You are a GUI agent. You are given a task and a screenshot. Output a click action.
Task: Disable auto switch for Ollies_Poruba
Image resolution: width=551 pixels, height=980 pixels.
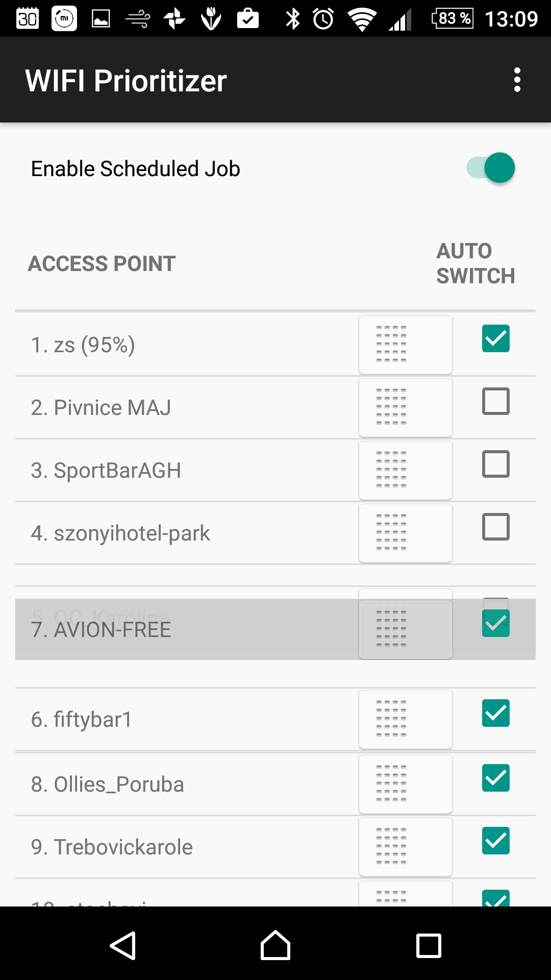(x=495, y=778)
